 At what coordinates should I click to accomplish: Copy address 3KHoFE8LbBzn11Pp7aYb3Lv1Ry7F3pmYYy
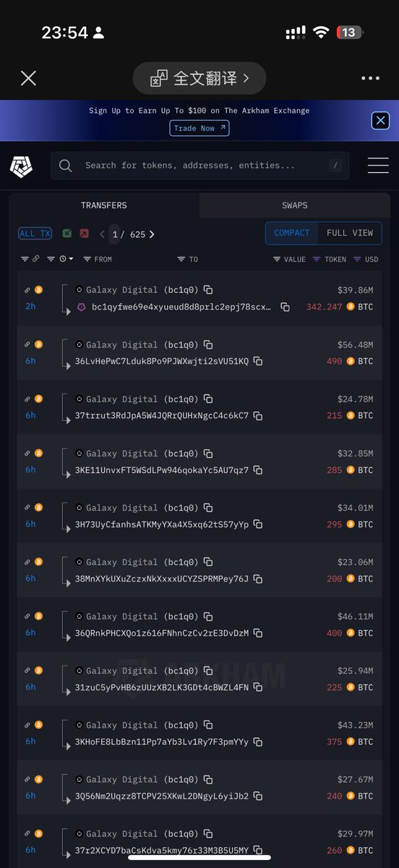point(258,741)
